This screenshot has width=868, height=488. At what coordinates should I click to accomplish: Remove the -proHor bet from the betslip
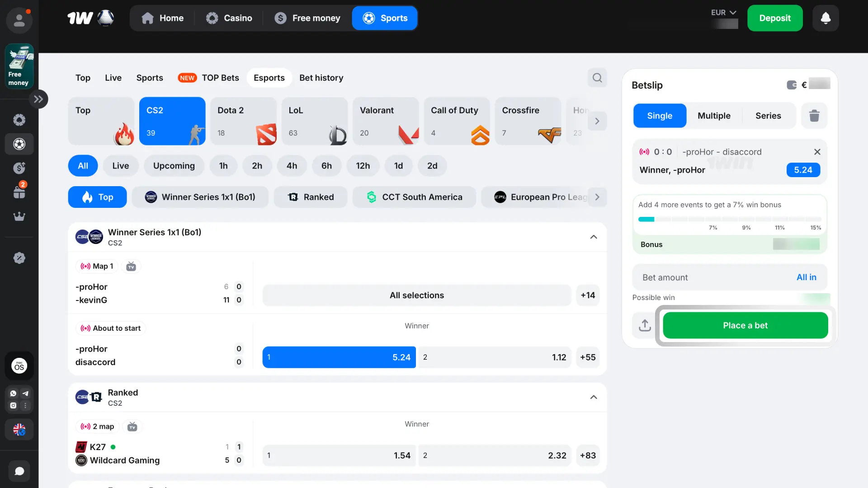pyautogui.click(x=817, y=152)
